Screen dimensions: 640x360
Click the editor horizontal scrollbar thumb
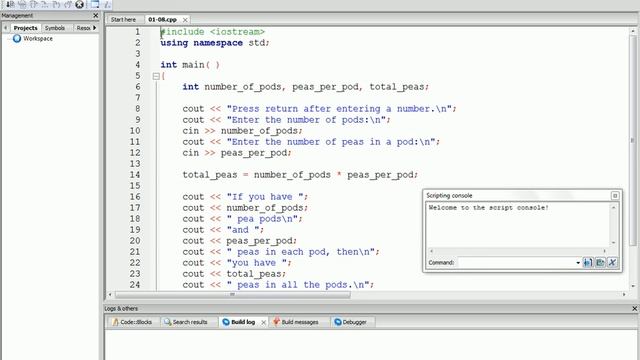pyautogui.click(x=233, y=295)
